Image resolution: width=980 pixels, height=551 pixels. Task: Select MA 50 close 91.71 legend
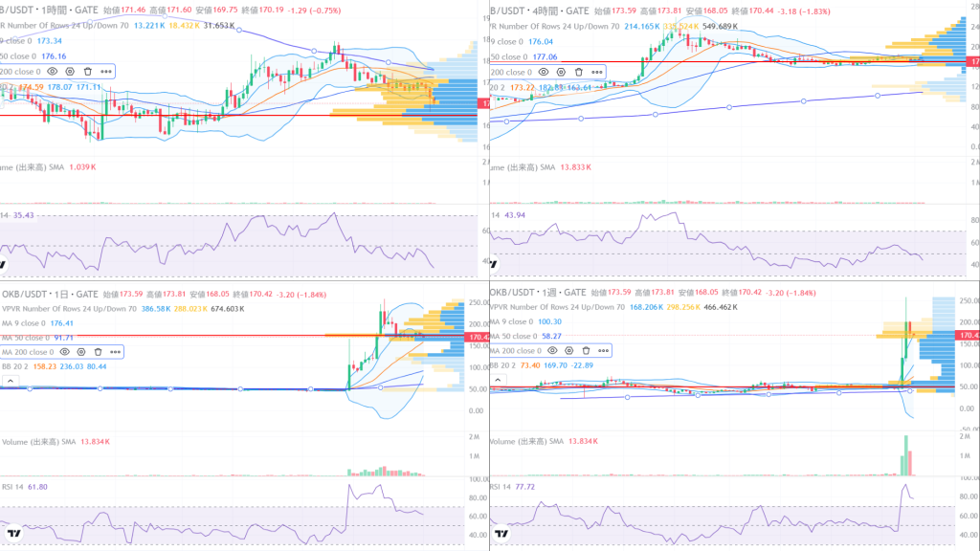point(37,338)
